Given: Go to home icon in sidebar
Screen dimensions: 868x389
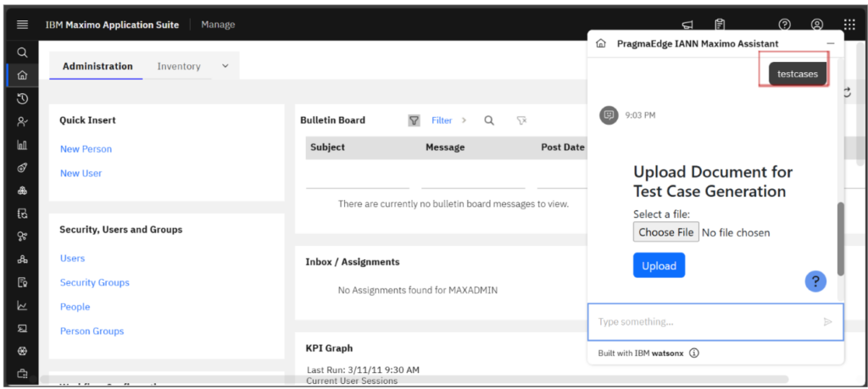Looking at the screenshot, I should tap(22, 75).
